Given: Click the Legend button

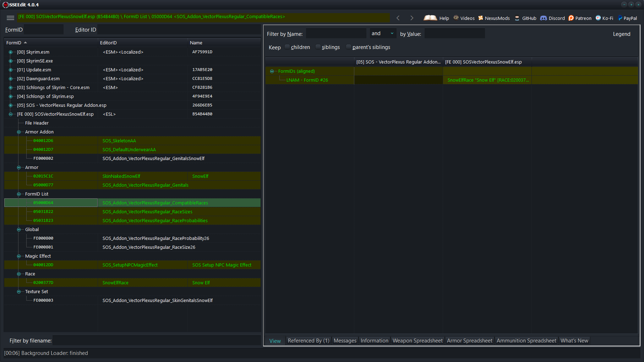Looking at the screenshot, I should coord(621,34).
